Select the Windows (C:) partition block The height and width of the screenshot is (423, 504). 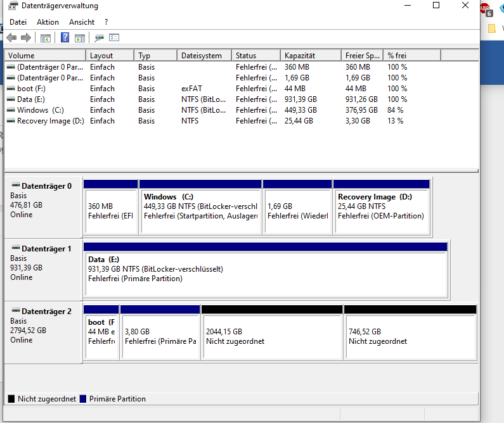point(200,207)
